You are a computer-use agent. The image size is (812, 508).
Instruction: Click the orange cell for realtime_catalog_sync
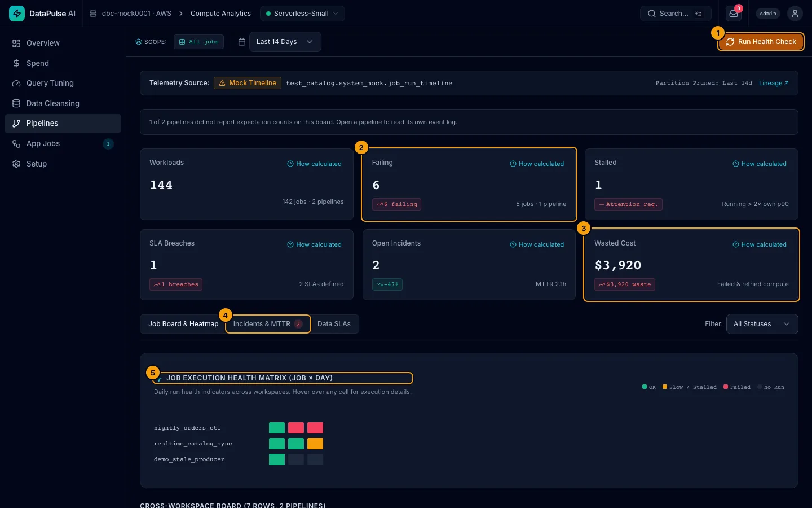[x=315, y=444]
